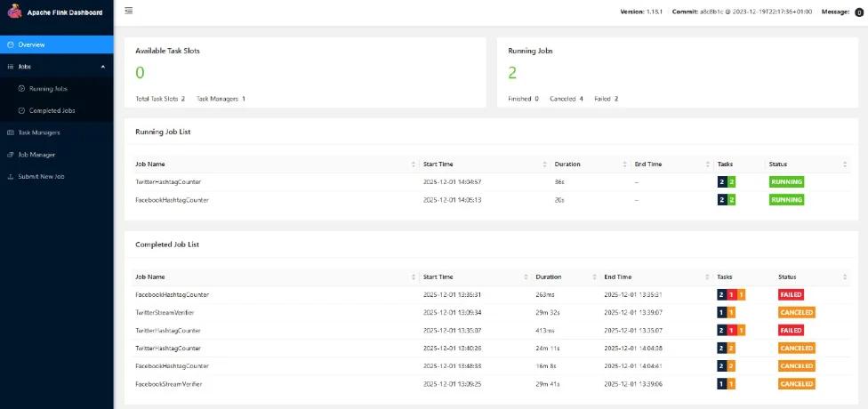
Task: Click the Completed Job List heading
Action: pyautogui.click(x=167, y=245)
